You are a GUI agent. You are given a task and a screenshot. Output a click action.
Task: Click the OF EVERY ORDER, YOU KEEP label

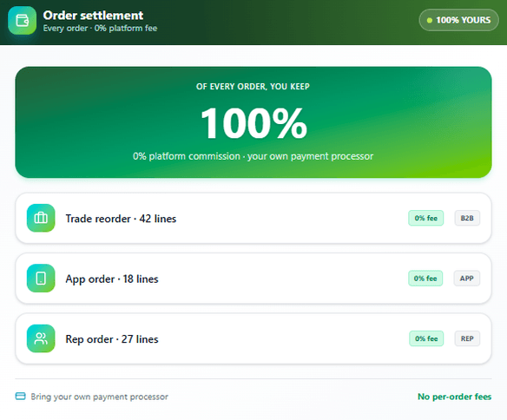point(253,87)
